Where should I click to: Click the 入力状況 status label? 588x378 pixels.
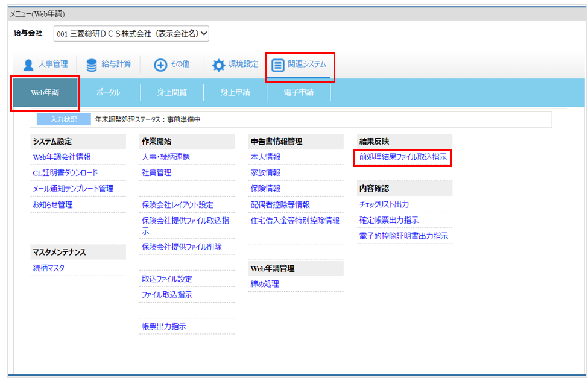point(64,119)
